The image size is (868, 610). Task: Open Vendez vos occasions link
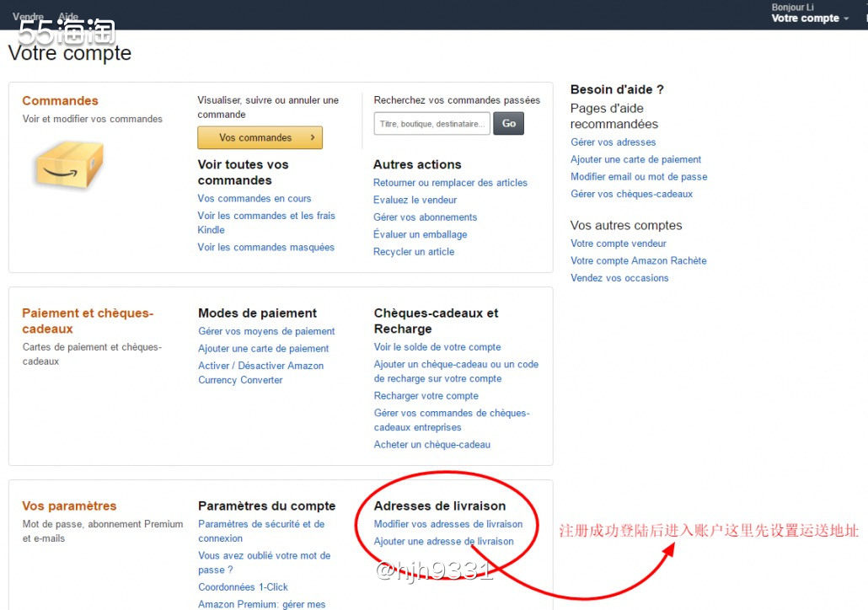(619, 277)
